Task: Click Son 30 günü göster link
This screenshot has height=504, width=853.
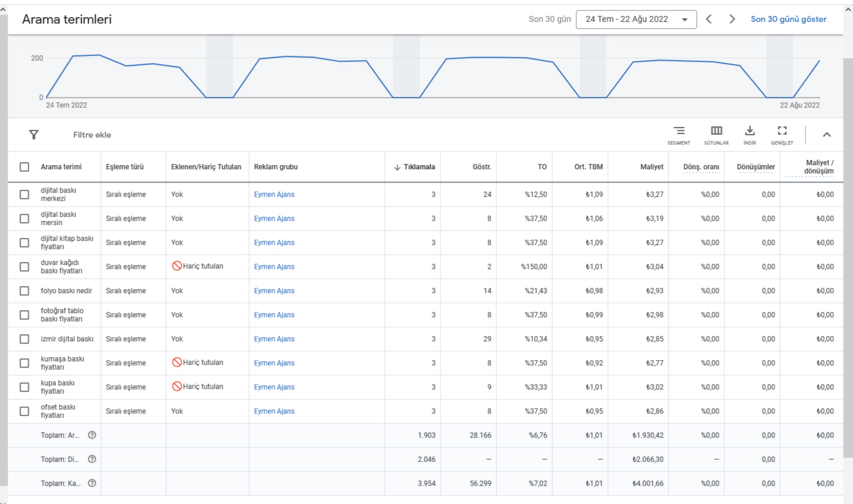Action: [x=788, y=19]
